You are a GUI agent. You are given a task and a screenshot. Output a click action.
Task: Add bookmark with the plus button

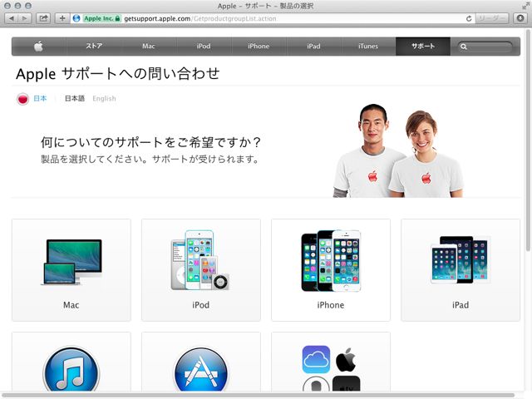[x=62, y=18]
